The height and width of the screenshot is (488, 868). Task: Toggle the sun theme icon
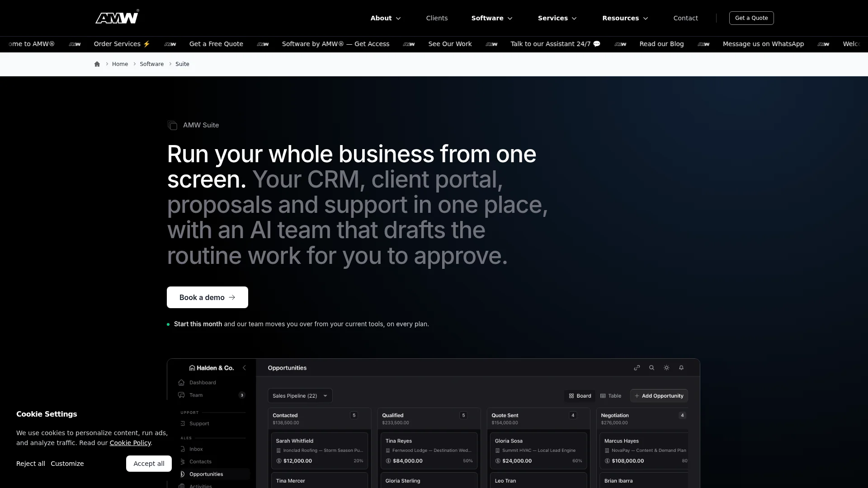pyautogui.click(x=666, y=368)
